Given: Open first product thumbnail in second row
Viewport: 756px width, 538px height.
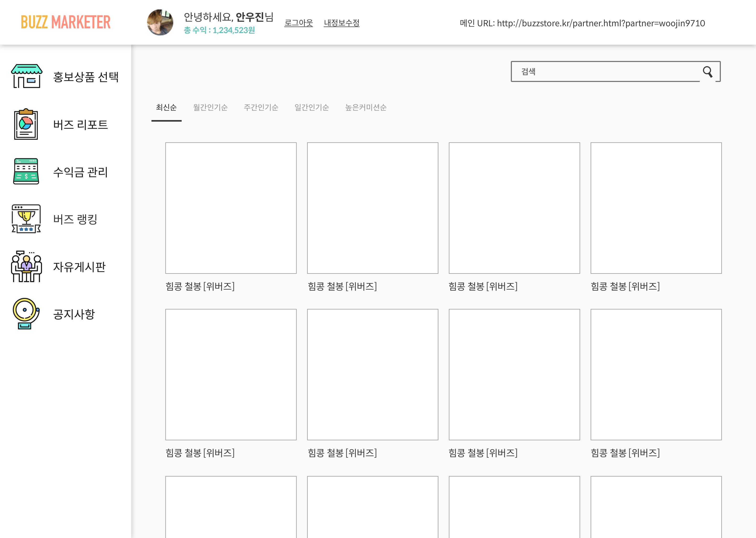Looking at the screenshot, I should pyautogui.click(x=231, y=375).
